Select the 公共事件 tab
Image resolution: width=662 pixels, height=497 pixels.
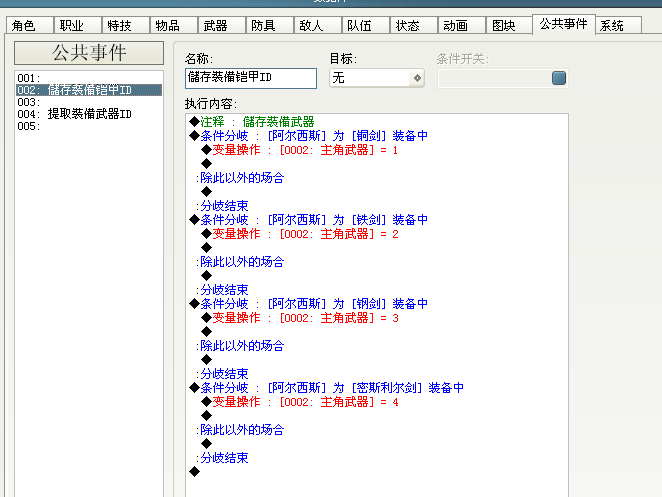pos(564,24)
